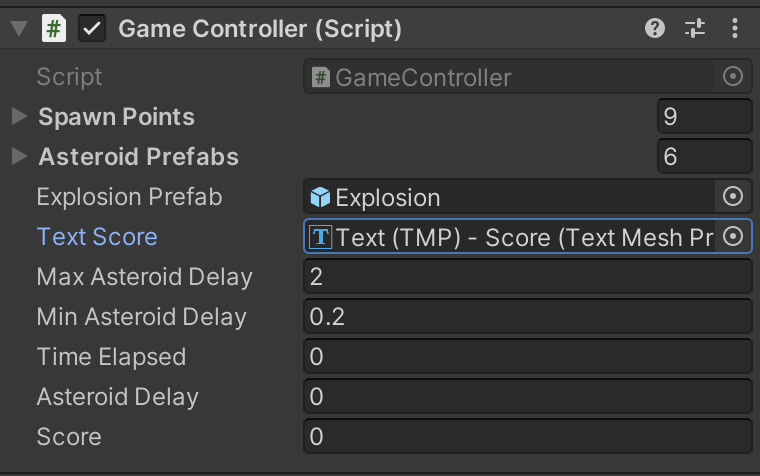Screen dimensions: 760x476
Task: Select the Text Score property label
Action: [x=97, y=237]
